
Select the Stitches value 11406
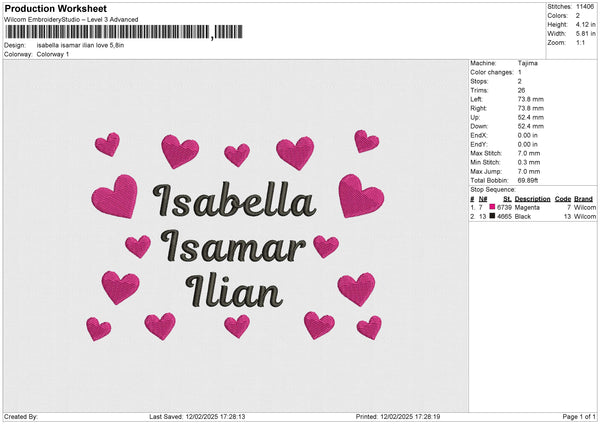tap(585, 7)
